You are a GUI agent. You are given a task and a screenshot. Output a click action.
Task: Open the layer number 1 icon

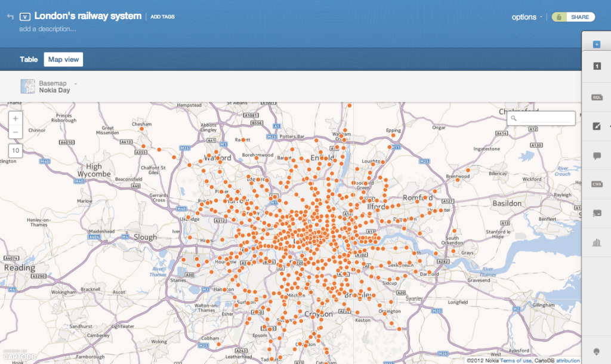[x=596, y=66]
